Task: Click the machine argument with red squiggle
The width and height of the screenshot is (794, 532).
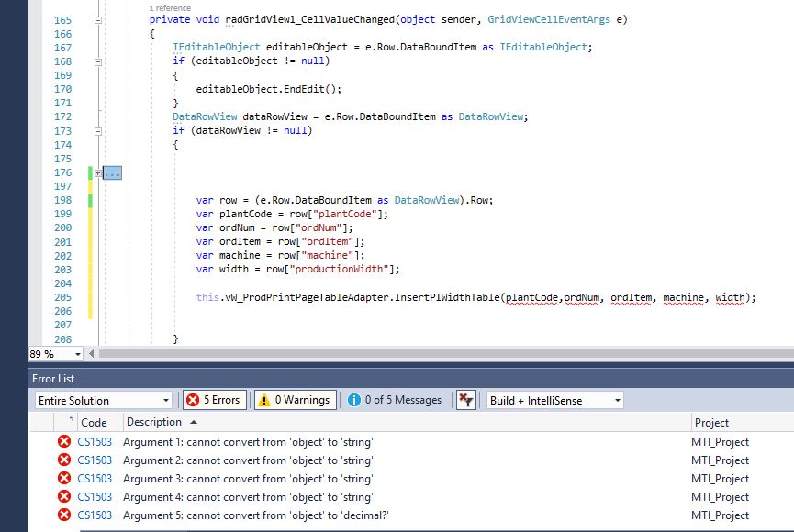Action: pos(683,297)
